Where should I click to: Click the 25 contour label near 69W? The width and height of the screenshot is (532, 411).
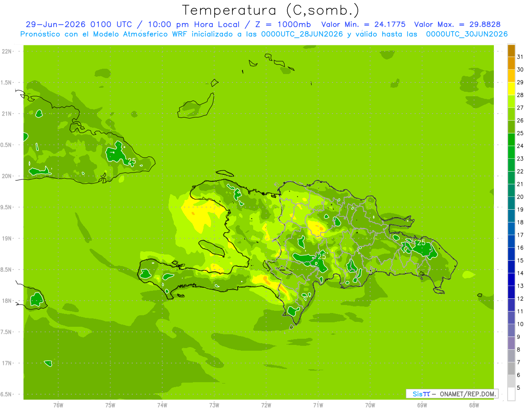coord(421,242)
